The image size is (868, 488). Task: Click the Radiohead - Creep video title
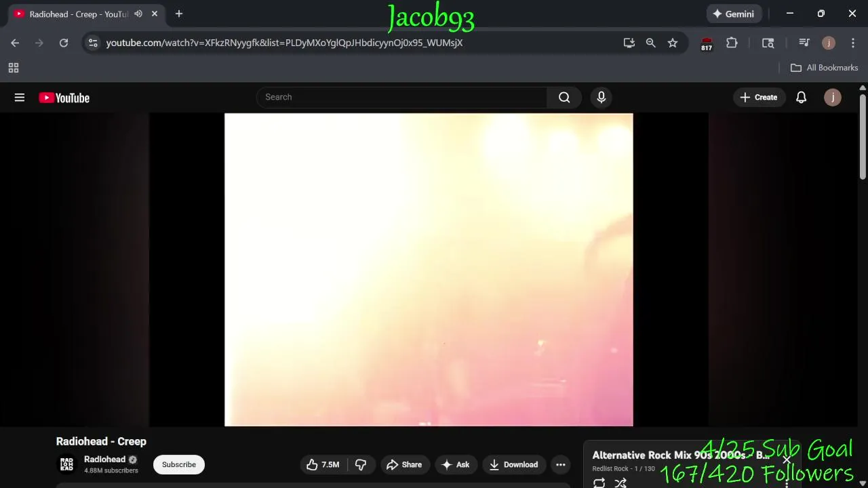pos(101,441)
